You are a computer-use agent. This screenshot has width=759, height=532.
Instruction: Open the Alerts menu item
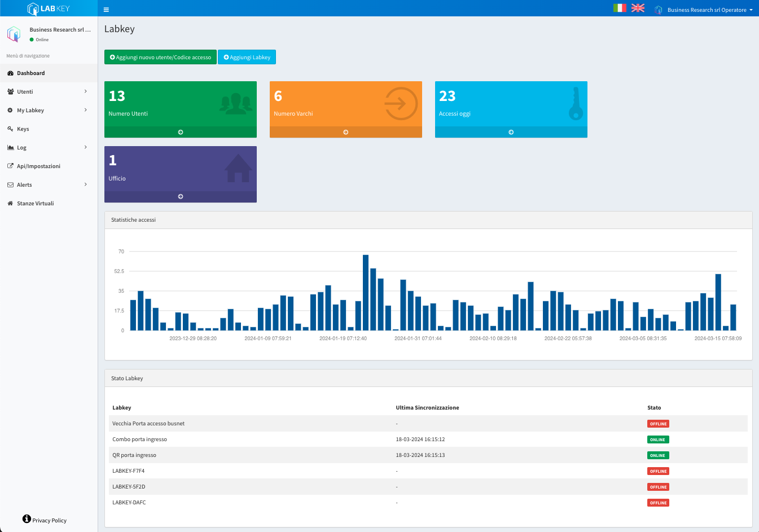coord(49,185)
